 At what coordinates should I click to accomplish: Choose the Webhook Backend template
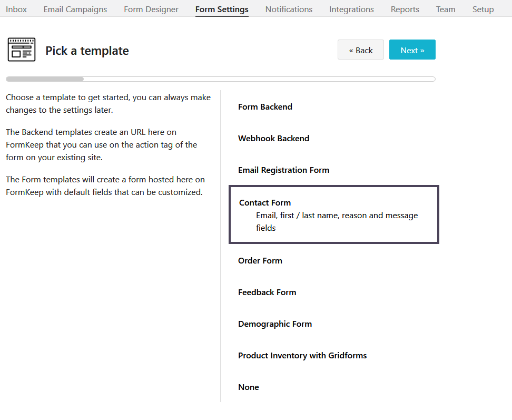pos(273,139)
